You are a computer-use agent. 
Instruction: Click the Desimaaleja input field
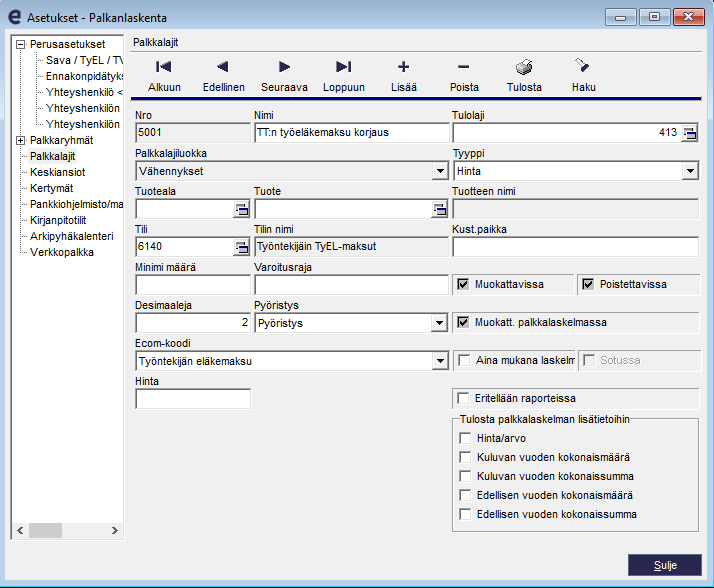(193, 323)
